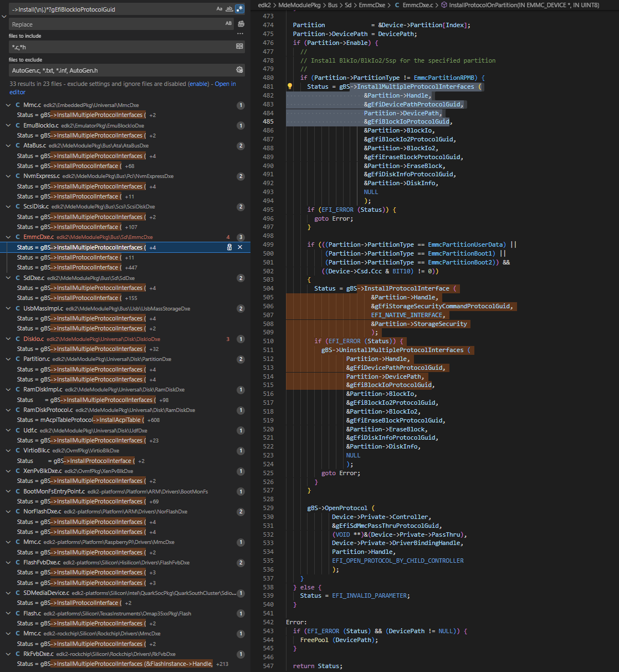Collapse the Replace row with the chevron
The image size is (619, 672).
click(x=4, y=17)
